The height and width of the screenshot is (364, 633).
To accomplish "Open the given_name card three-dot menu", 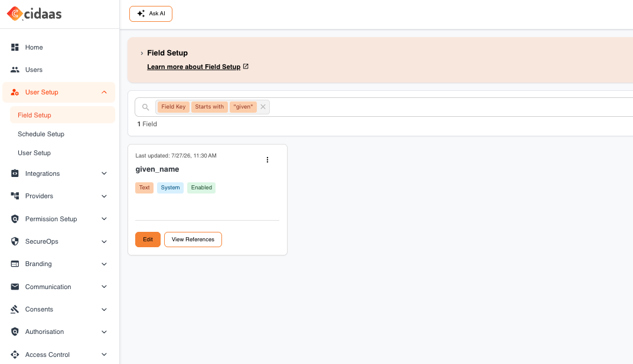I will [x=267, y=160].
